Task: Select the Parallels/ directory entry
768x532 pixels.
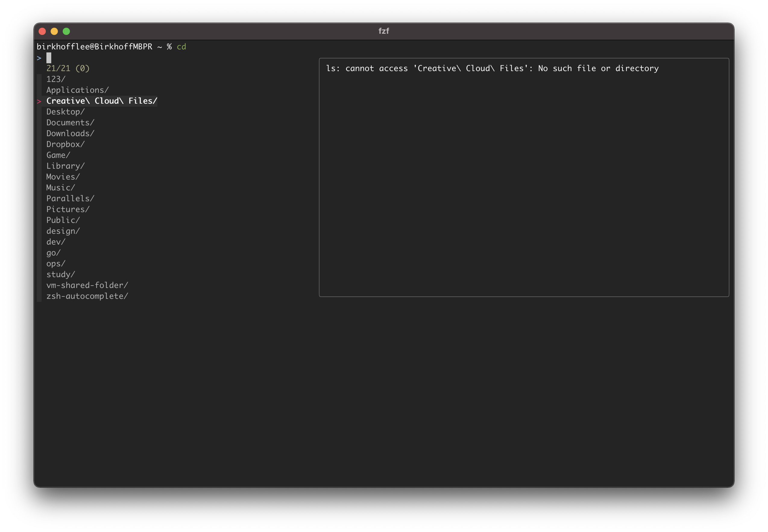Action: (70, 198)
